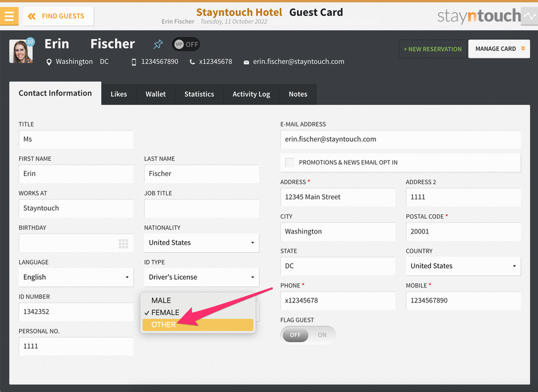The image size is (538, 392).
Task: Expand the Manage Card dropdown
Action: tap(499, 49)
